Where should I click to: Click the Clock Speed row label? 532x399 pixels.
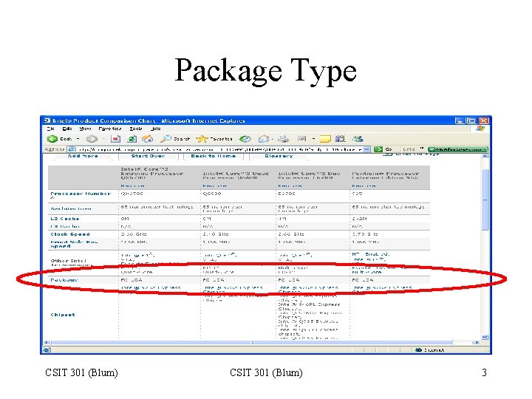(70, 234)
